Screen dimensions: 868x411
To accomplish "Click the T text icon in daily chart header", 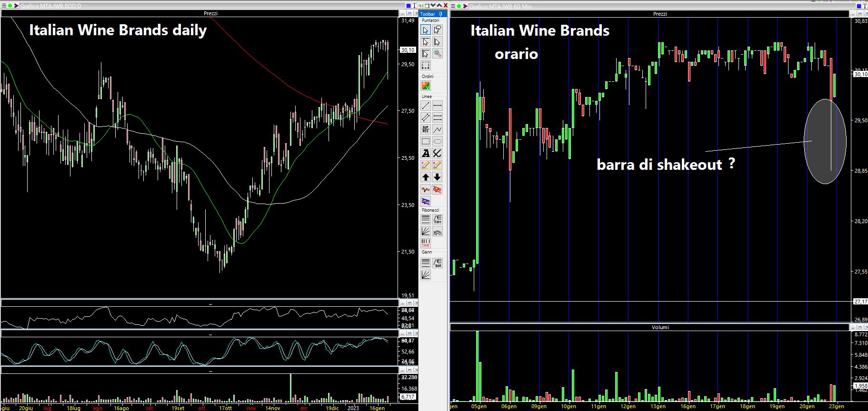I will click(x=414, y=6).
